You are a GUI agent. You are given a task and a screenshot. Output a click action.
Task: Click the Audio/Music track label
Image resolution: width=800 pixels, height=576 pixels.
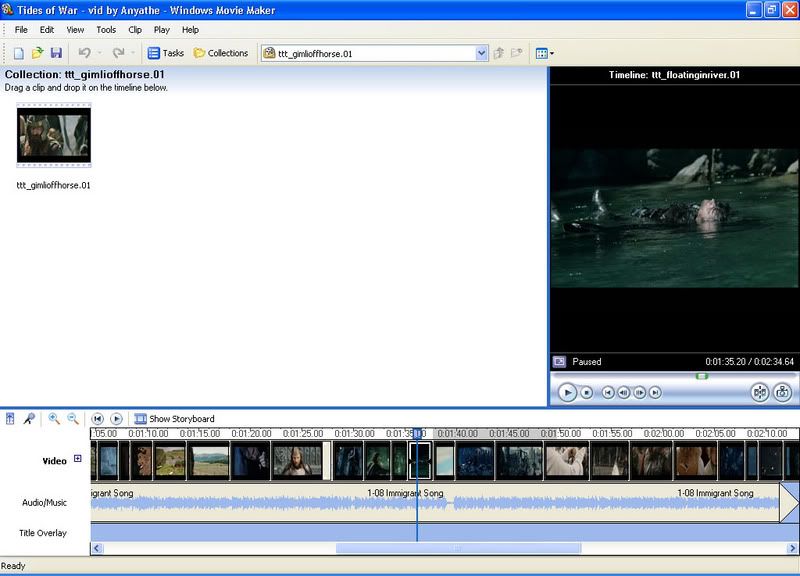[x=44, y=503]
